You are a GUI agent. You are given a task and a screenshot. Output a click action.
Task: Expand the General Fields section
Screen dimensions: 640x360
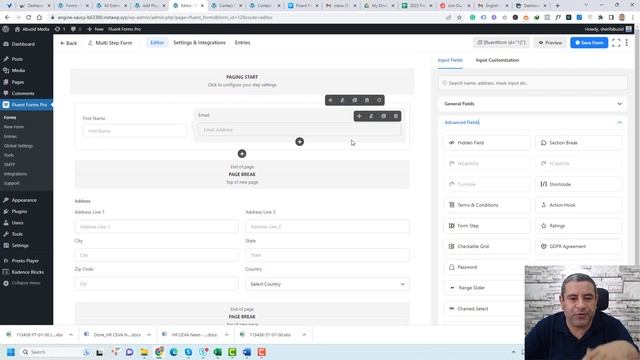pos(533,104)
